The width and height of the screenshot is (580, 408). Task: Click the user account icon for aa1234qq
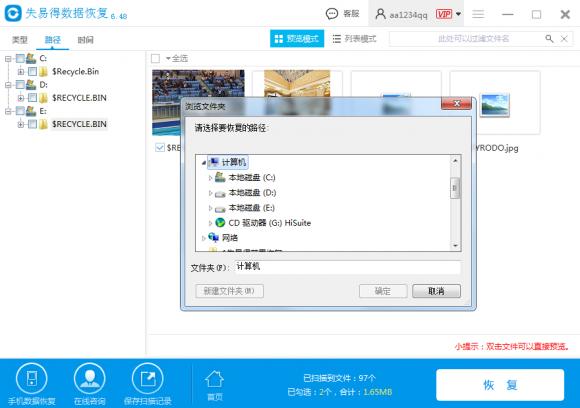coord(380,14)
